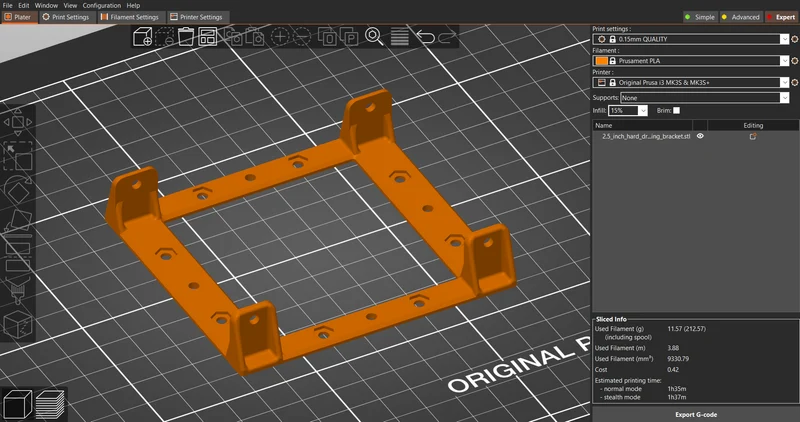Open the Supports dropdown showing None

pyautogui.click(x=705, y=97)
